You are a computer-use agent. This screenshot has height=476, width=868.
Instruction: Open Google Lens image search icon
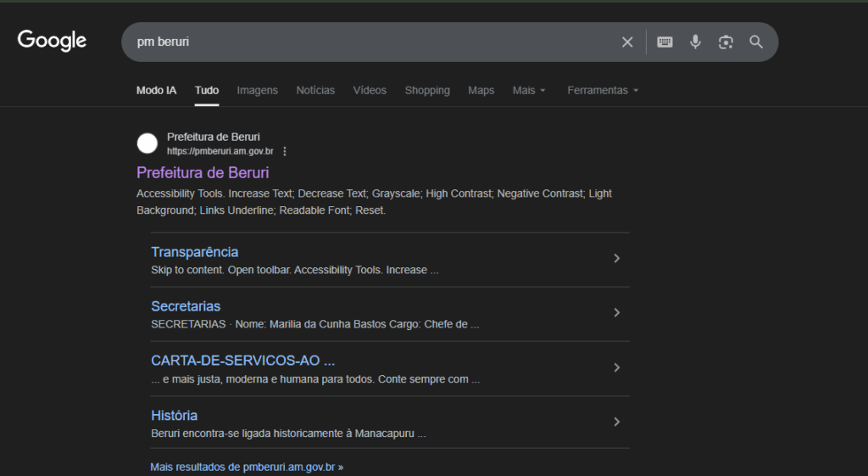click(x=726, y=42)
